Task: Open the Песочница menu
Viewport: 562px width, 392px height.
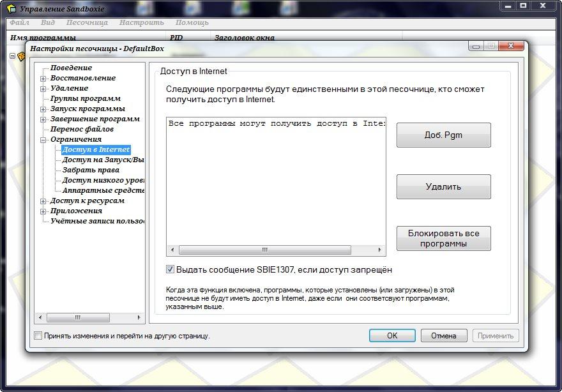Action: pyautogui.click(x=87, y=22)
